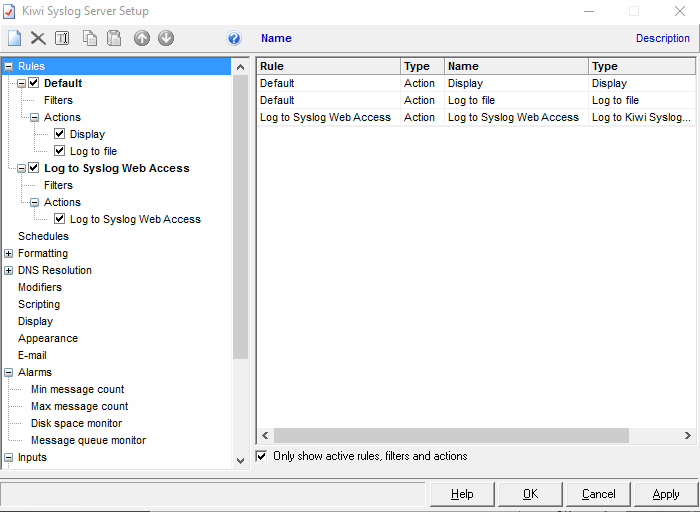Collapse the Log to Syslog Web Access rule node
The width and height of the screenshot is (700, 512).
pyautogui.click(x=21, y=168)
